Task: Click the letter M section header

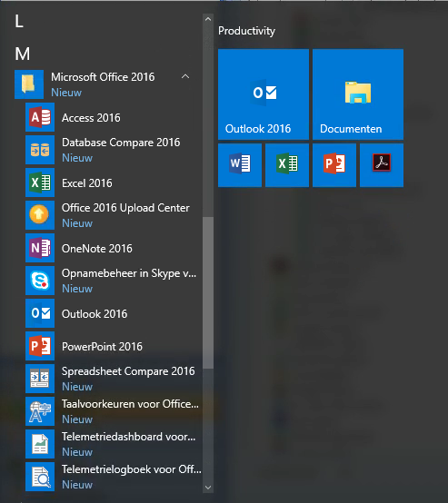Action: (22, 54)
